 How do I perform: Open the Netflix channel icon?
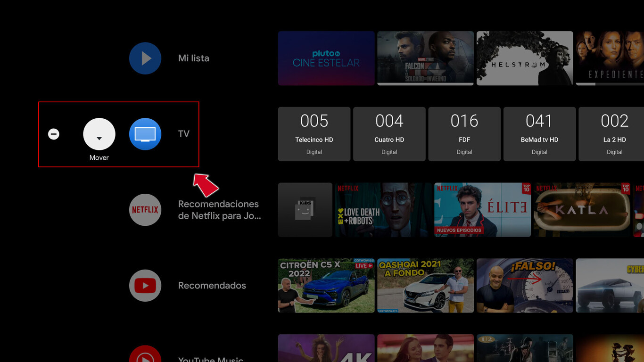point(145,210)
